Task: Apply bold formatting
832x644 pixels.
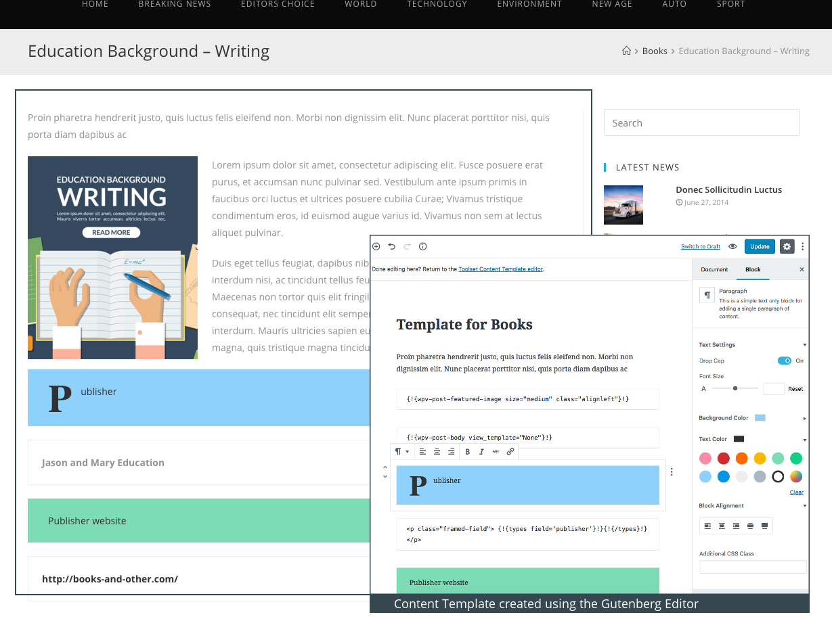Action: click(467, 451)
